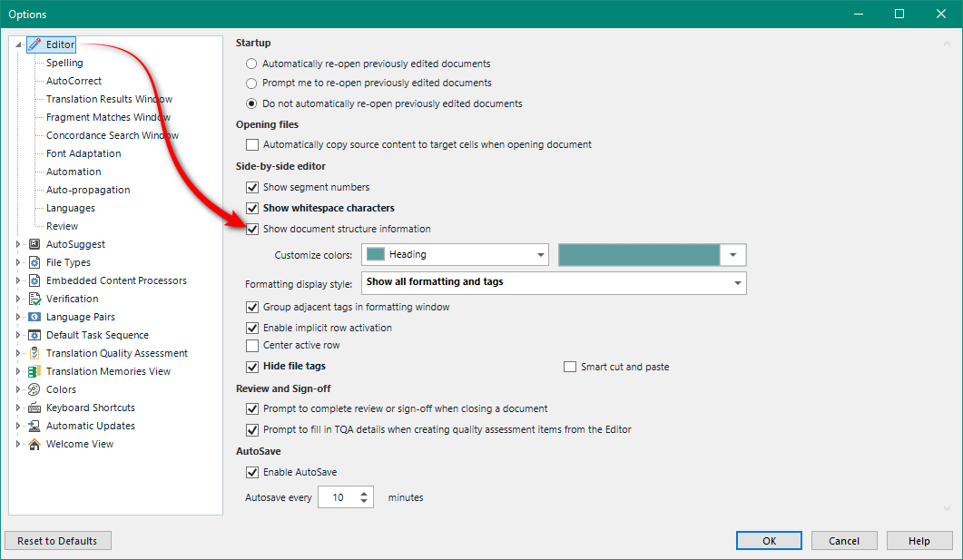Open Translation Results Window settings
This screenshot has height=560, width=963.
pyautogui.click(x=109, y=99)
